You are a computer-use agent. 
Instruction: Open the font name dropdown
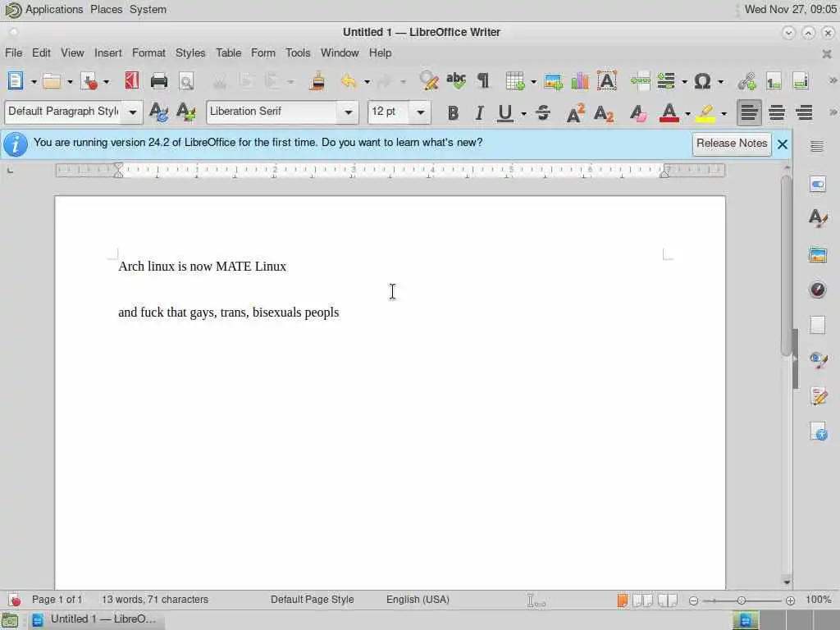point(348,112)
